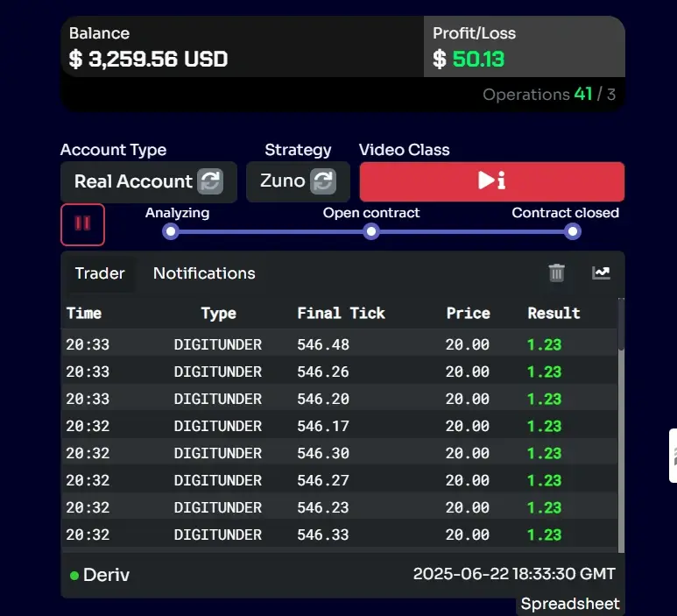The image size is (677, 616).
Task: Pause the bot with the red pause button
Action: tap(82, 224)
